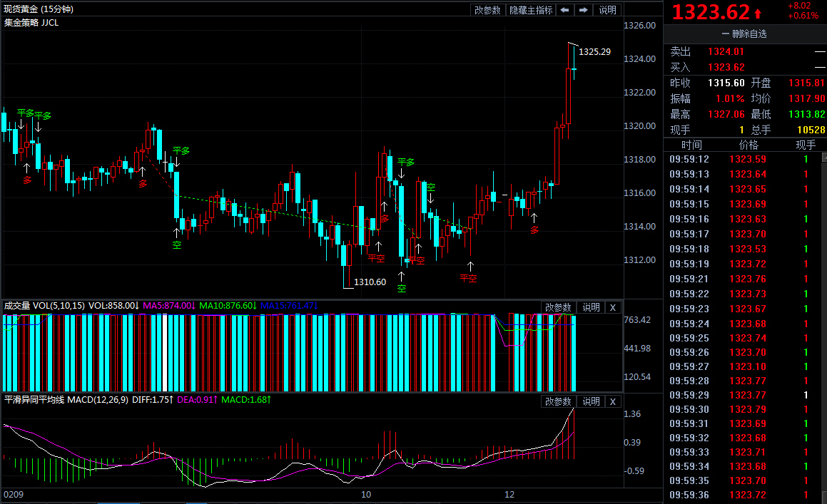Image resolution: width=827 pixels, height=504 pixels.
Task: Open 改参数 for the MACD panel
Action: coord(558,401)
